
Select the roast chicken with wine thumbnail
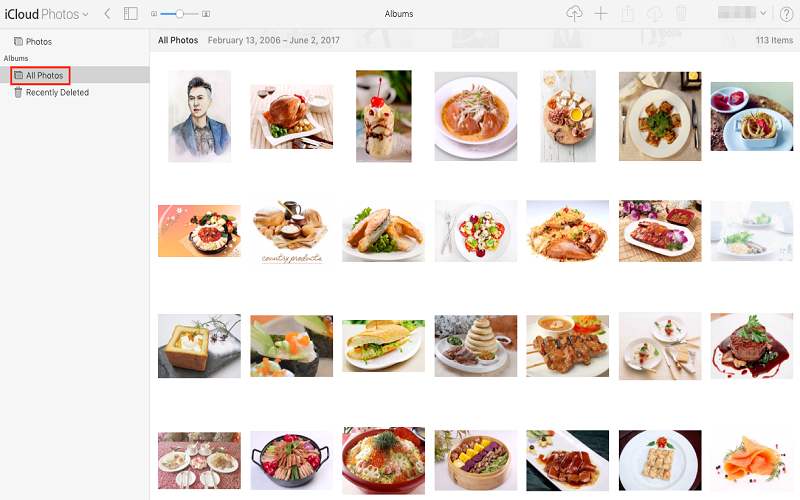click(291, 117)
